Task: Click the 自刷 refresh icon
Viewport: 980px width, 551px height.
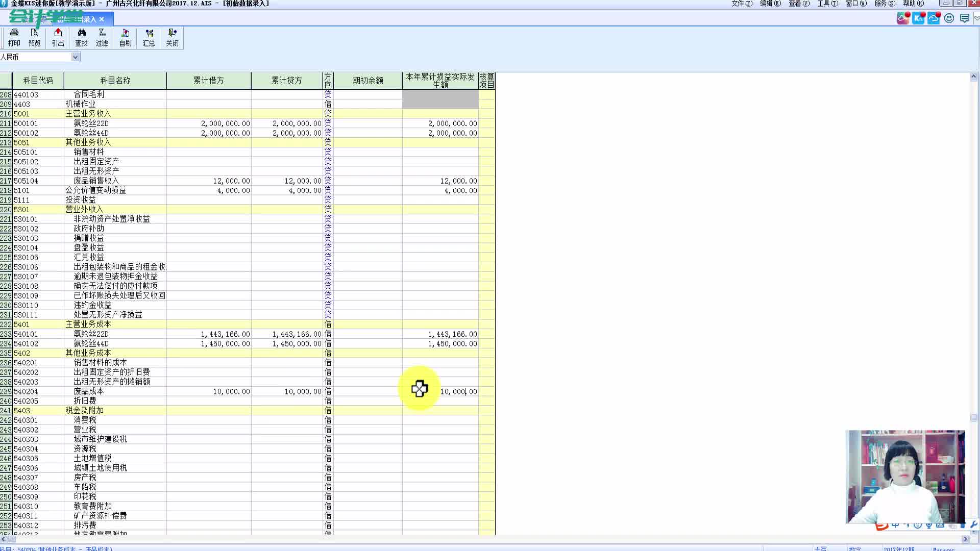Action: 126,38
